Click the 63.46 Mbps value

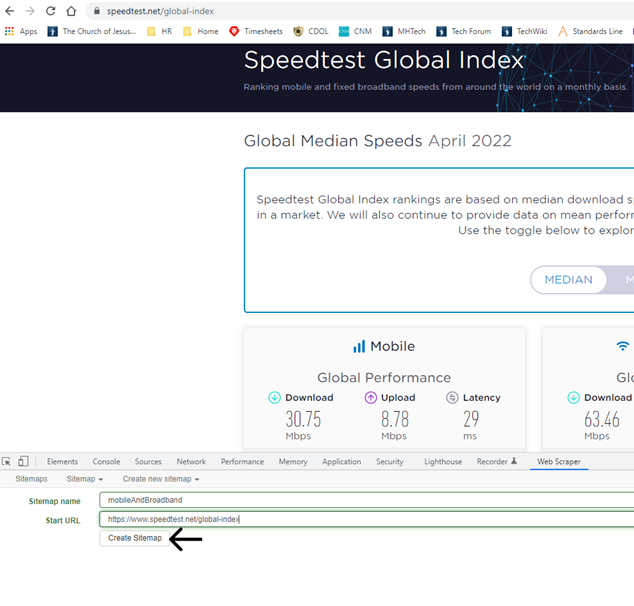[x=602, y=419]
